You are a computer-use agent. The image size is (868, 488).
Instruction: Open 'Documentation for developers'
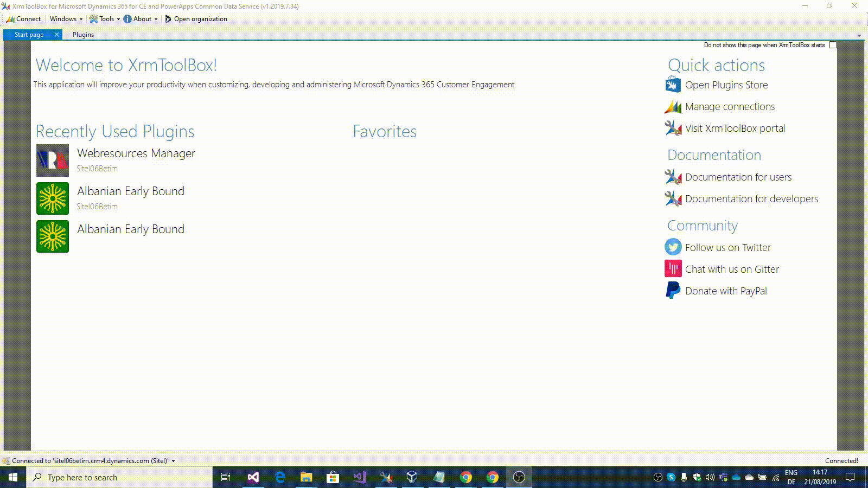(751, 198)
